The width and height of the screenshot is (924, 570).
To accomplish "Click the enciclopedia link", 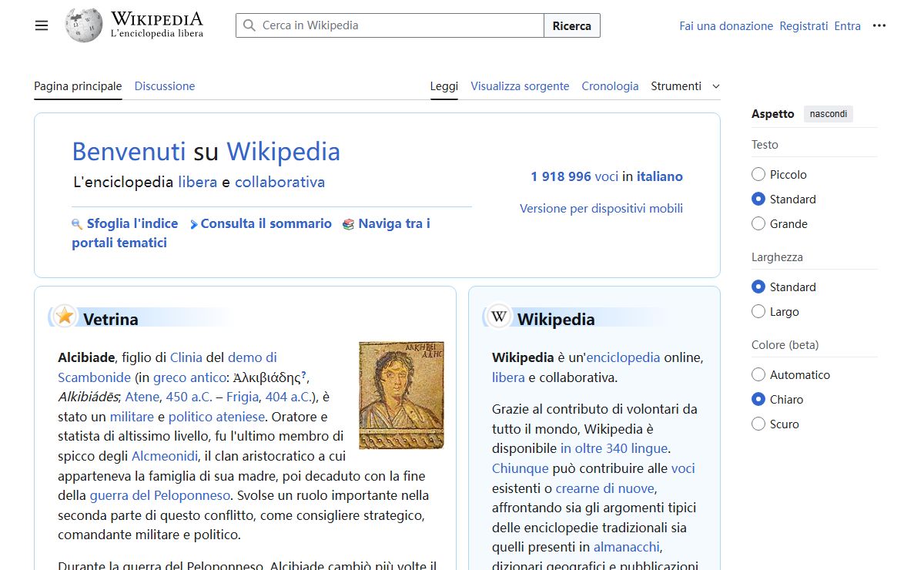I will (x=623, y=357).
